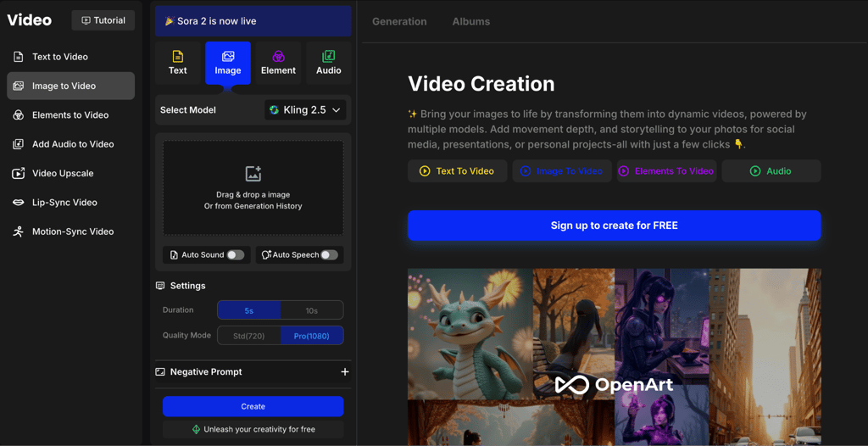Set duration to 5s

tap(249, 310)
